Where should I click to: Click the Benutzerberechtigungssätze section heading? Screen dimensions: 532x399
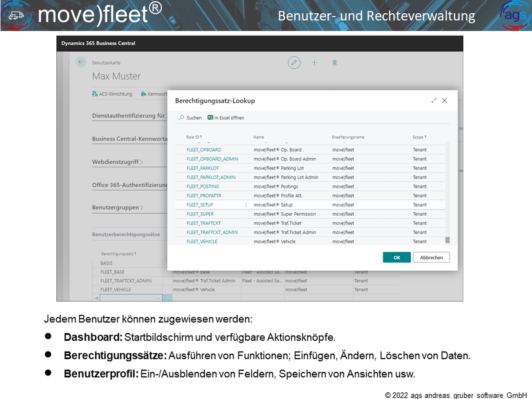point(126,234)
